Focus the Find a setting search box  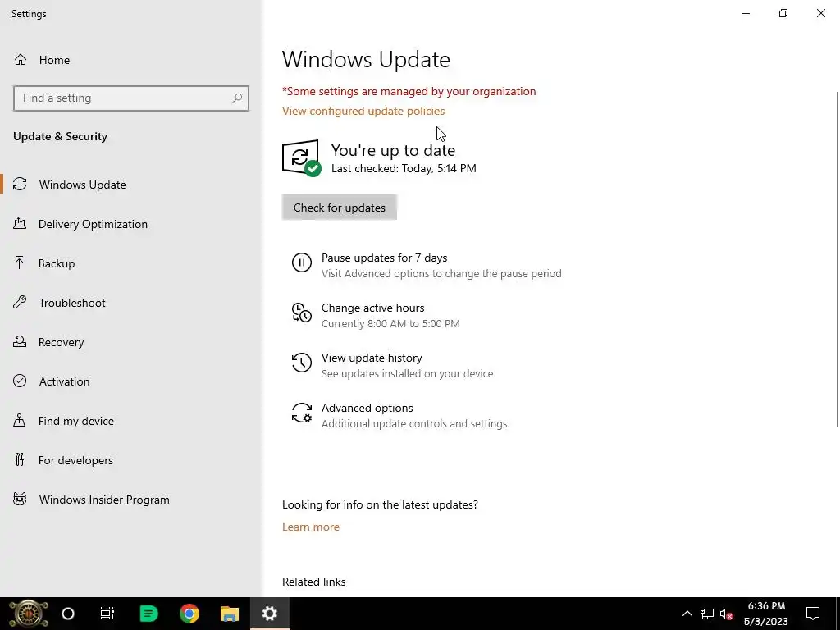point(131,98)
